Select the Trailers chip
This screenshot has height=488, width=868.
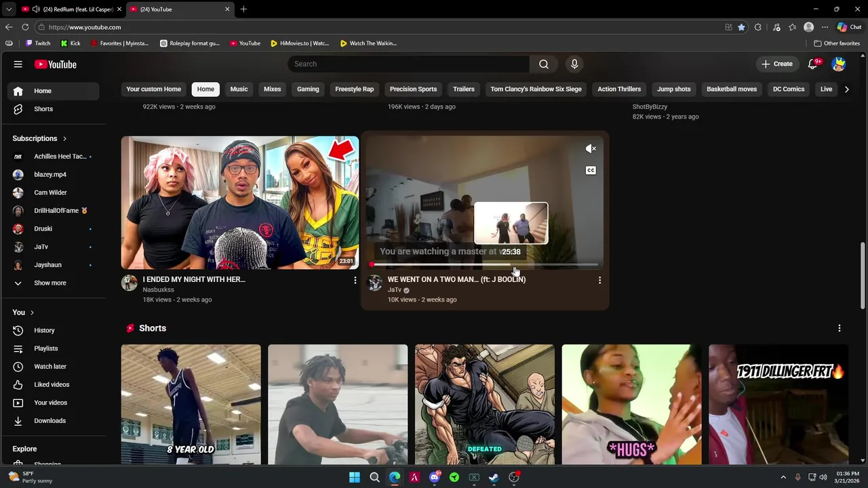pos(464,89)
